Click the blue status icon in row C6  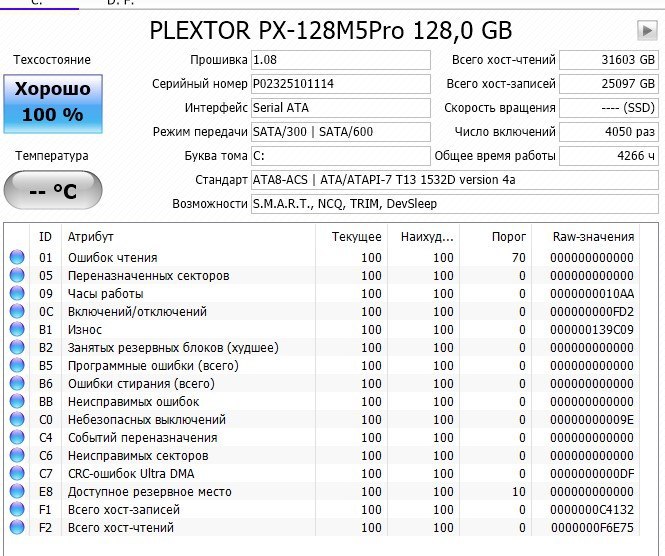[x=17, y=455]
